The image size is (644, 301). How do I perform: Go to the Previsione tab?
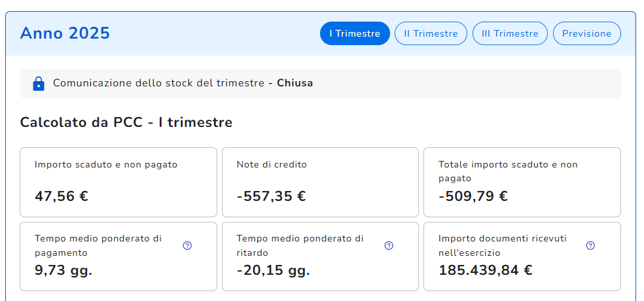(x=586, y=34)
